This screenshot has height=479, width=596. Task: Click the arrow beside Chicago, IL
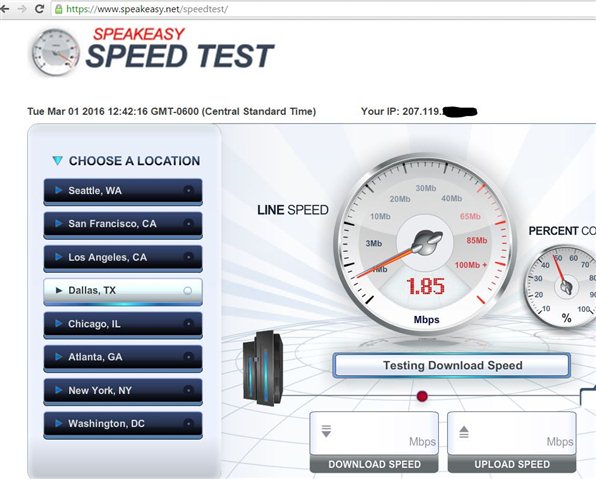pos(59,324)
